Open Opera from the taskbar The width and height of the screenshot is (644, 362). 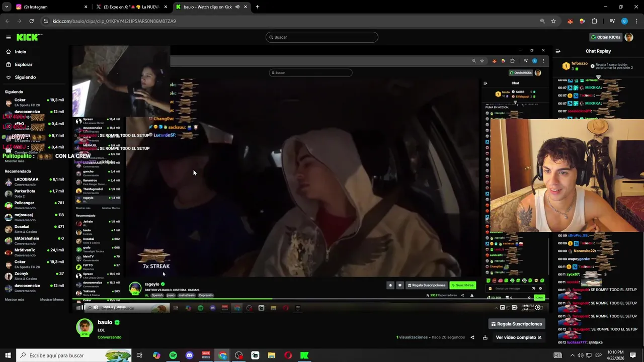click(x=288, y=355)
